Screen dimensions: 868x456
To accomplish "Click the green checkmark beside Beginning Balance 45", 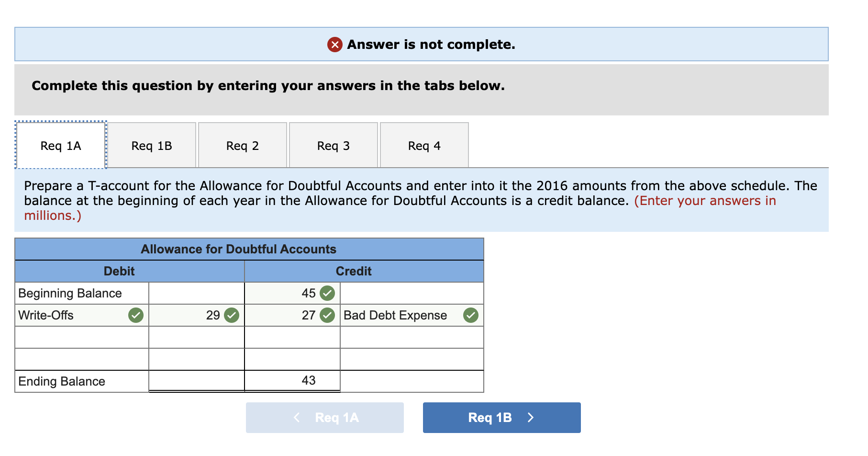I will click(x=327, y=293).
